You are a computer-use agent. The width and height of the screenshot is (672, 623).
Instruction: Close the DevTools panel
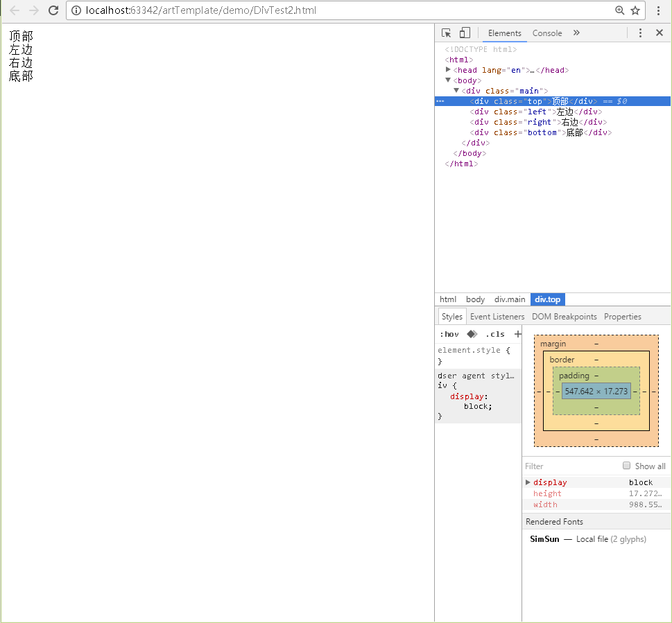click(x=660, y=33)
